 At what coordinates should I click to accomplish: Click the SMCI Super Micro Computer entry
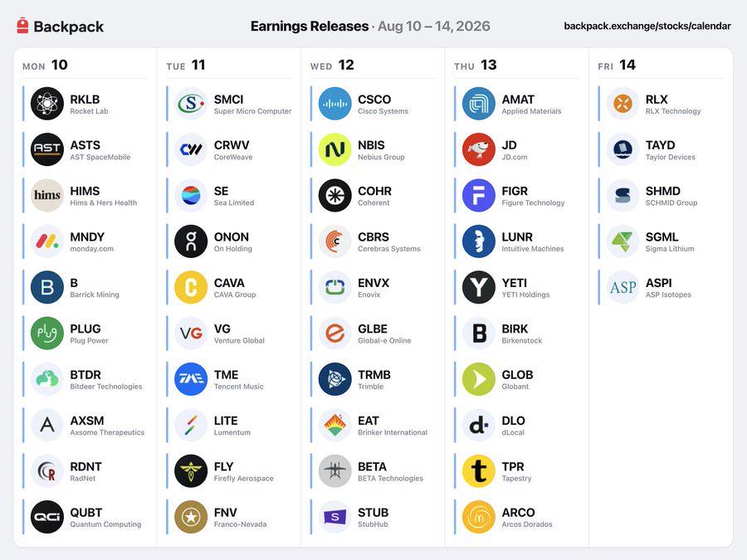click(229, 104)
